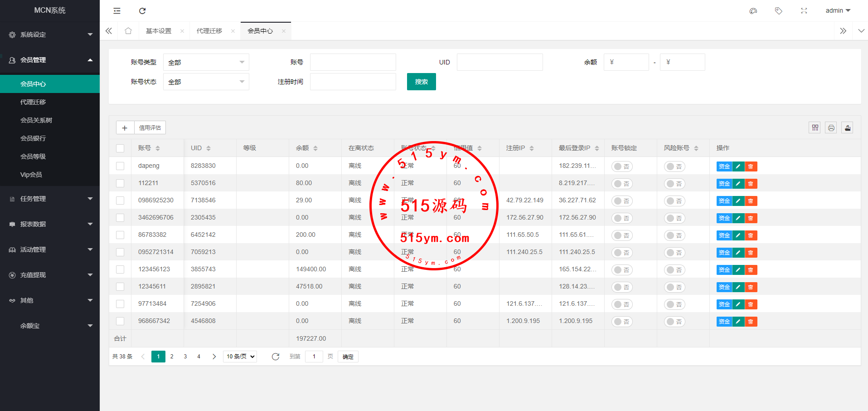Open the theme palette icon
The width and height of the screenshot is (868, 411).
[753, 11]
